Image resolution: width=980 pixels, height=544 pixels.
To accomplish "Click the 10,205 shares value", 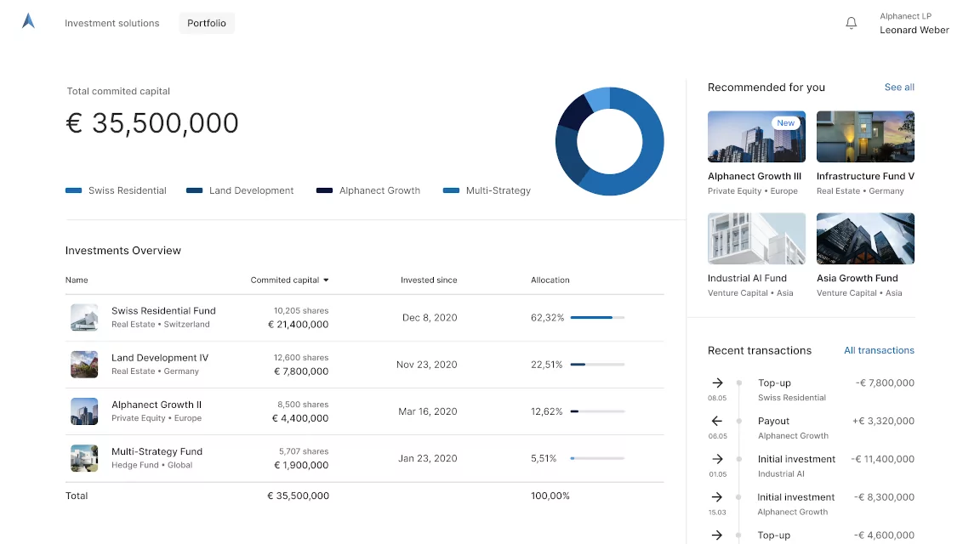I will (x=301, y=310).
